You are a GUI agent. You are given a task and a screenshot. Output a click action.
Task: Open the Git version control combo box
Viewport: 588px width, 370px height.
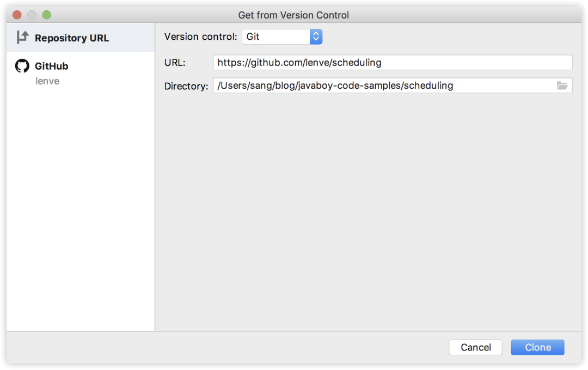282,37
